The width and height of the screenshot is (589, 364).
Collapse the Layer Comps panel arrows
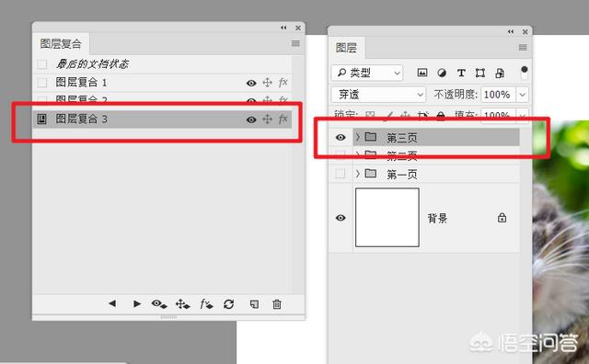tap(283, 28)
